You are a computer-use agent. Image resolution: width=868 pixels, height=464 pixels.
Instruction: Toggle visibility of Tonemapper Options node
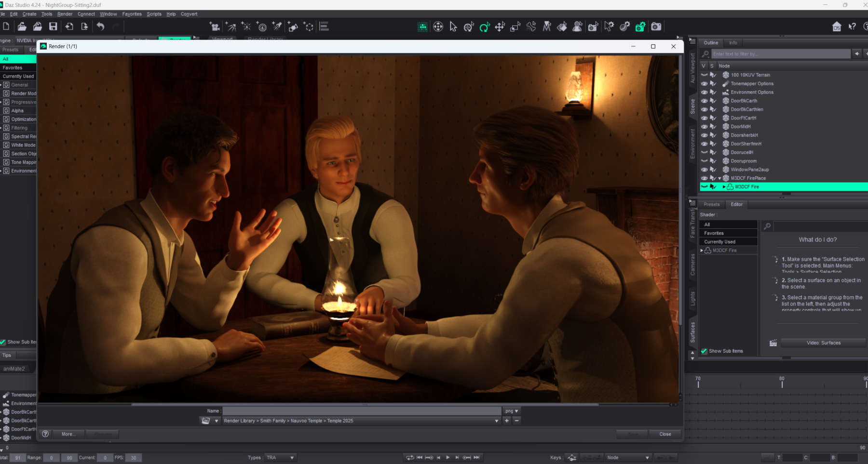pyautogui.click(x=704, y=84)
